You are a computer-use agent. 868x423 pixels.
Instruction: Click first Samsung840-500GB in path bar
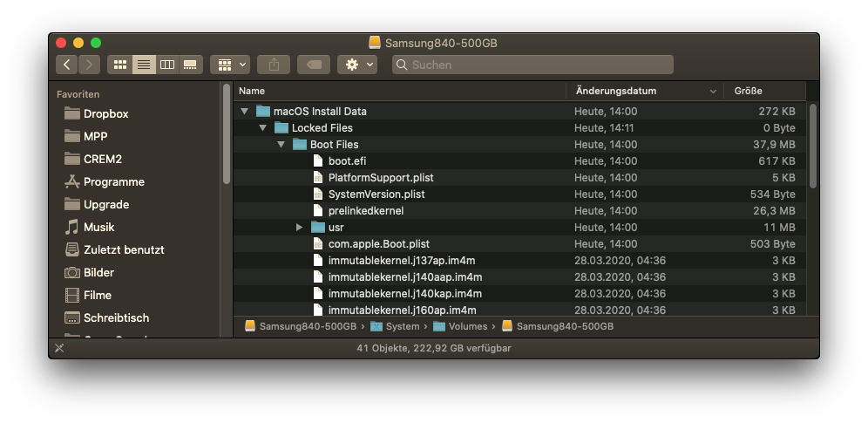301,327
